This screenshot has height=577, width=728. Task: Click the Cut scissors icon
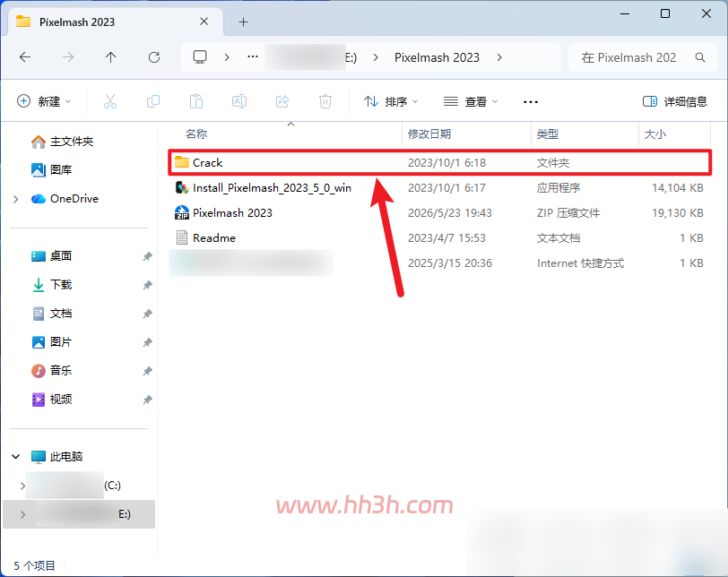click(110, 101)
